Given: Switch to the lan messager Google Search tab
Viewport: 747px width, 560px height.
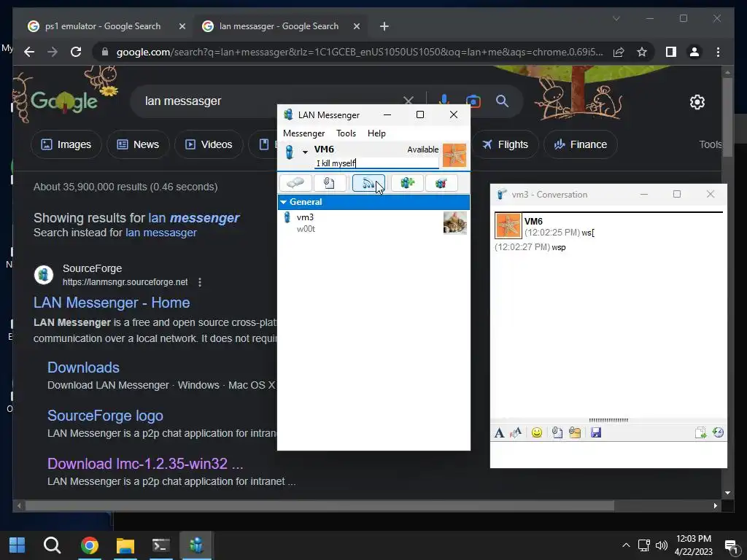Looking at the screenshot, I should [279, 26].
